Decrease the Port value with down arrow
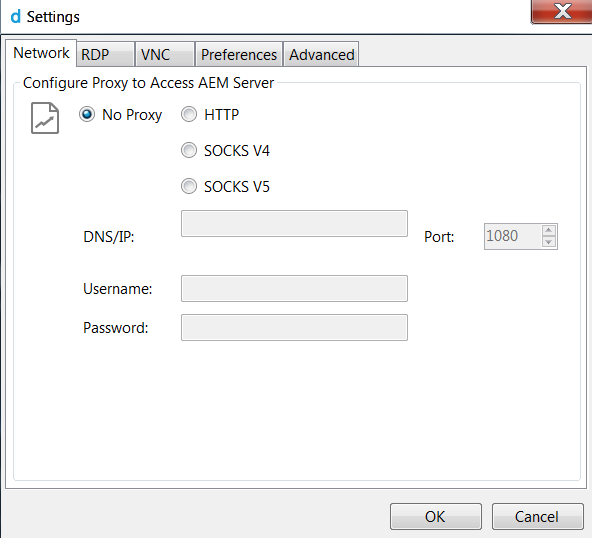592x538 pixels. click(x=549, y=242)
